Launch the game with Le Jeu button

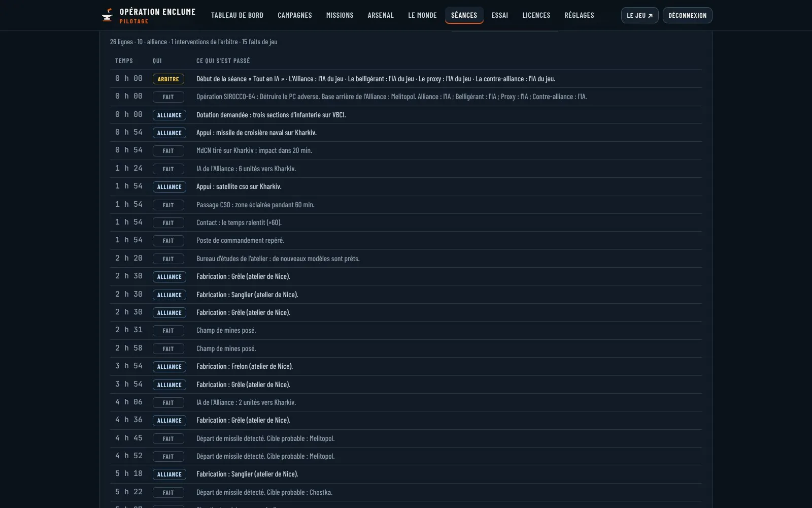coord(639,15)
